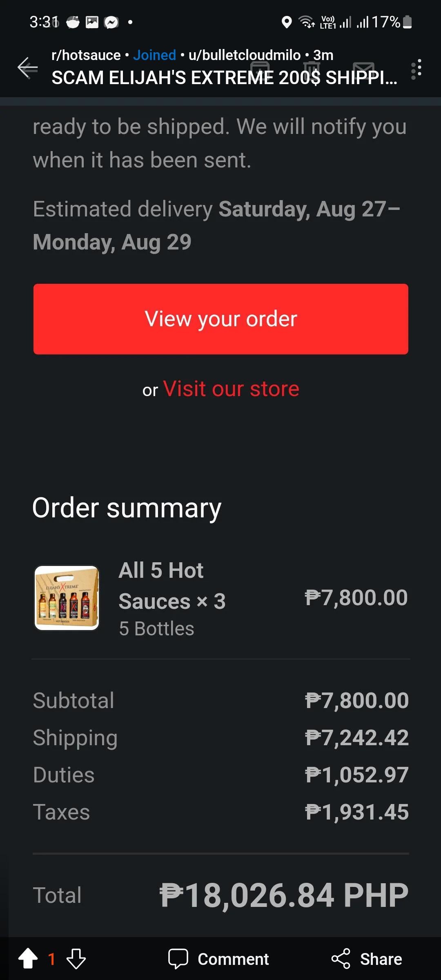Tap the gallery image notification icon
Viewport: 441px width, 980px height.
pyautogui.click(x=92, y=22)
